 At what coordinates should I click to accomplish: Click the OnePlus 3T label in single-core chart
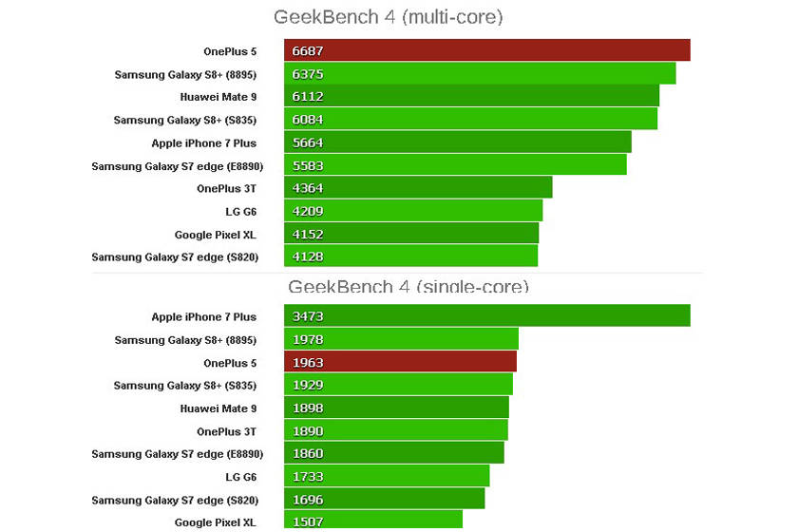pyautogui.click(x=226, y=431)
